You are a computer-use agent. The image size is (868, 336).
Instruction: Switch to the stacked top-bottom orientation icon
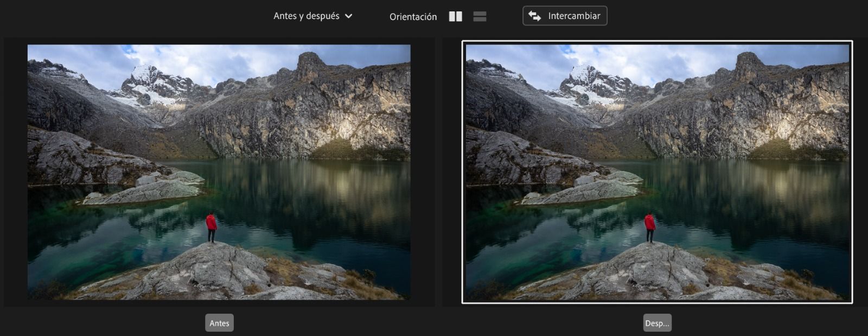(x=480, y=16)
